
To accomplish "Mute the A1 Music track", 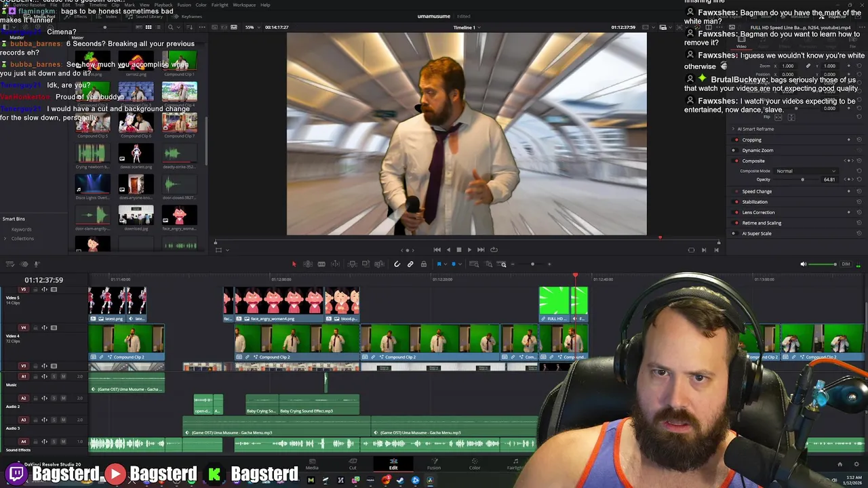I will [x=63, y=376].
